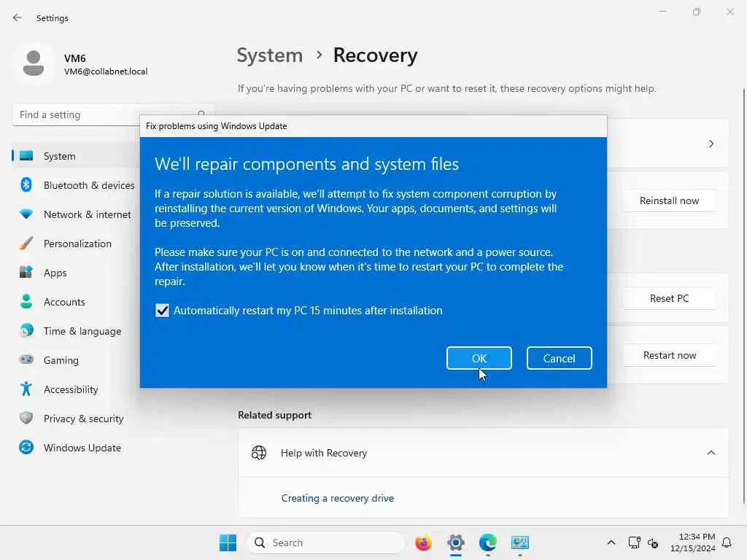Click the Recovery page heading

click(x=376, y=55)
